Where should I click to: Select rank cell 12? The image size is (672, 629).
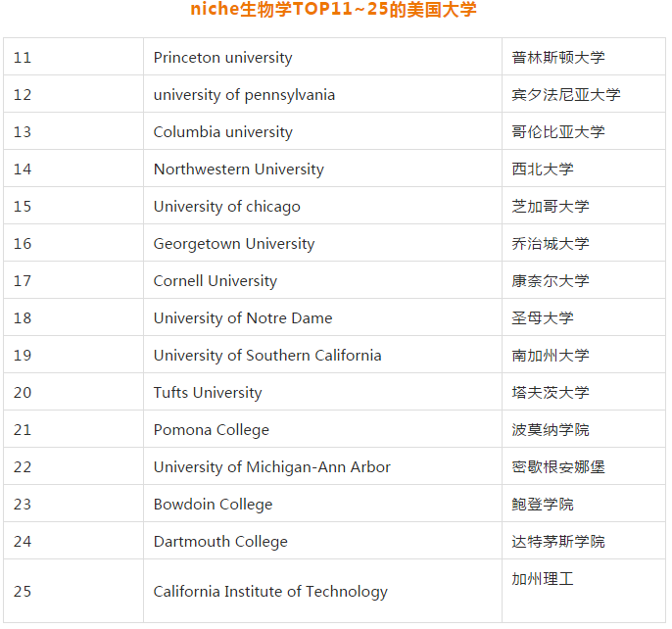pos(73,94)
